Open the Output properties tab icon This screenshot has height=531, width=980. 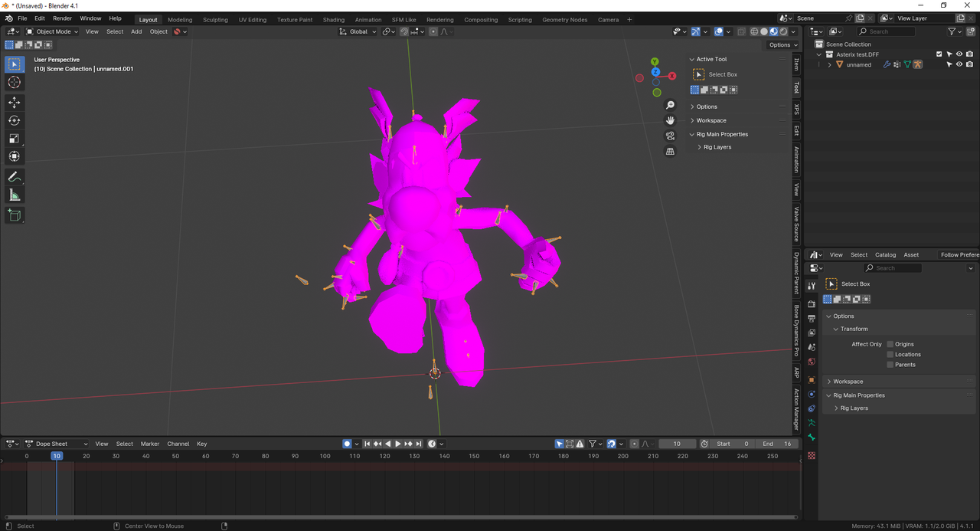(812, 319)
